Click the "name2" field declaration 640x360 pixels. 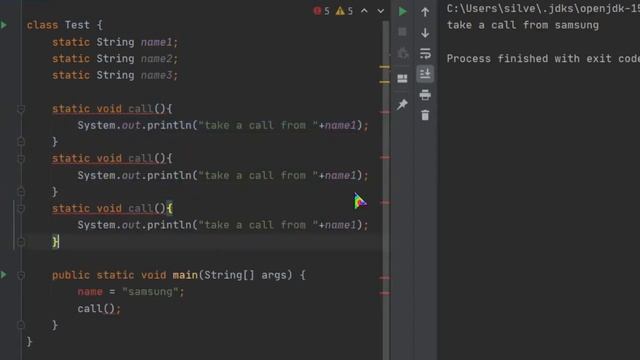(x=115, y=59)
